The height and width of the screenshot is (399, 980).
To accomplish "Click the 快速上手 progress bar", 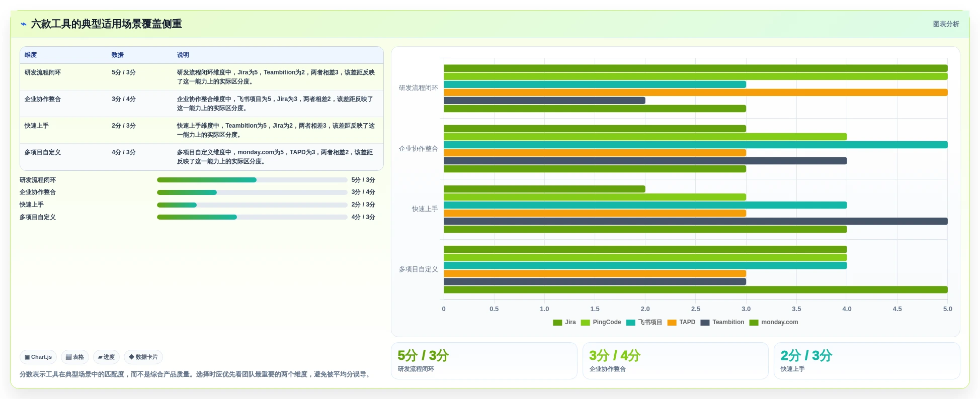I will (252, 205).
